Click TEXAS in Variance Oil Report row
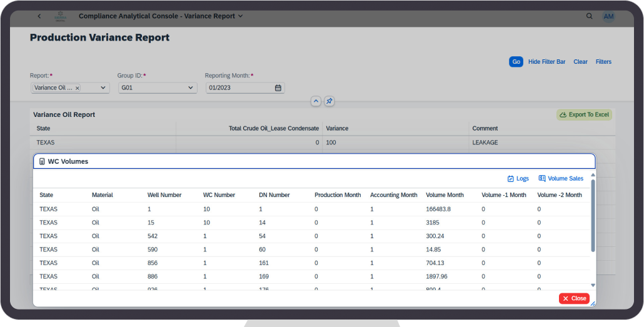644x327 pixels. click(x=46, y=143)
